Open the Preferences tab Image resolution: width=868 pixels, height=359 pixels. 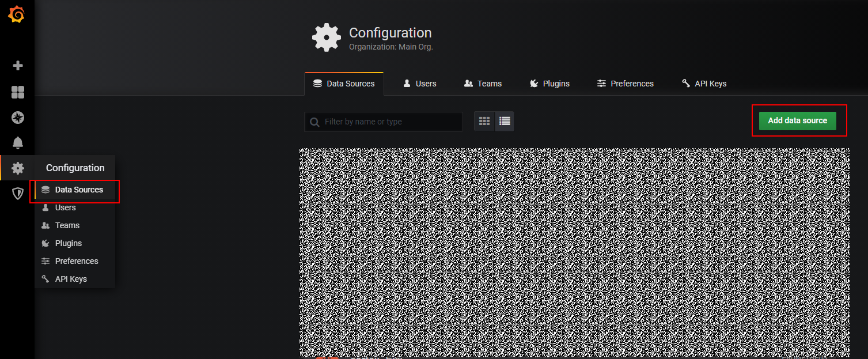coord(626,84)
